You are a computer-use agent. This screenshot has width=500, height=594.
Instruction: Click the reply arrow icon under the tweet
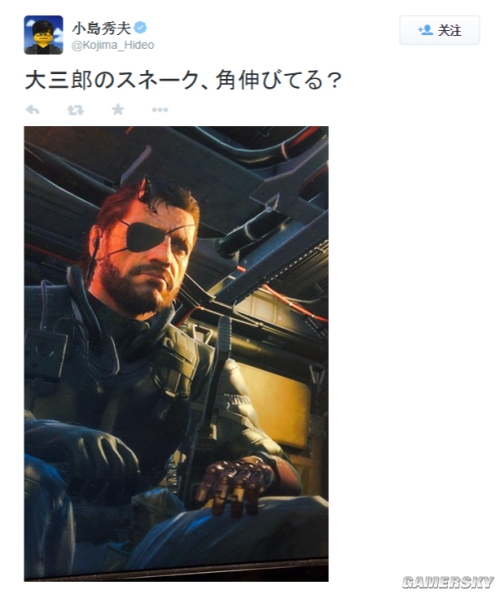(x=33, y=110)
